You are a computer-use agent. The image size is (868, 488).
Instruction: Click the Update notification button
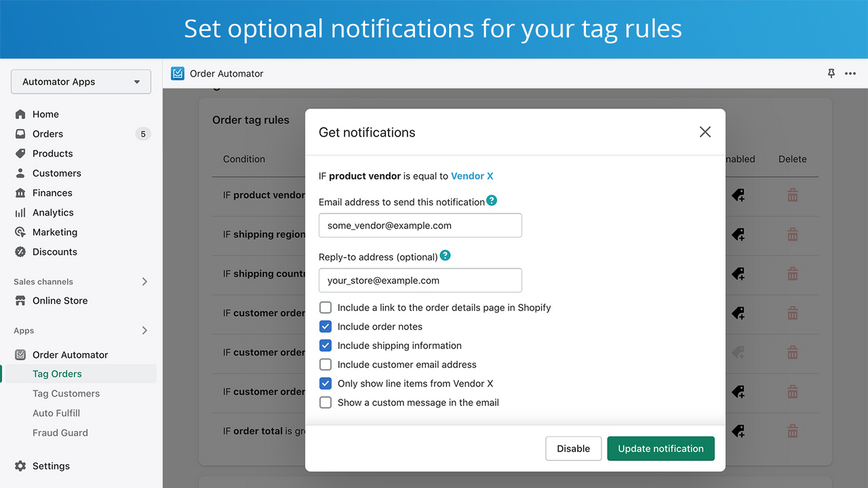[661, 448]
